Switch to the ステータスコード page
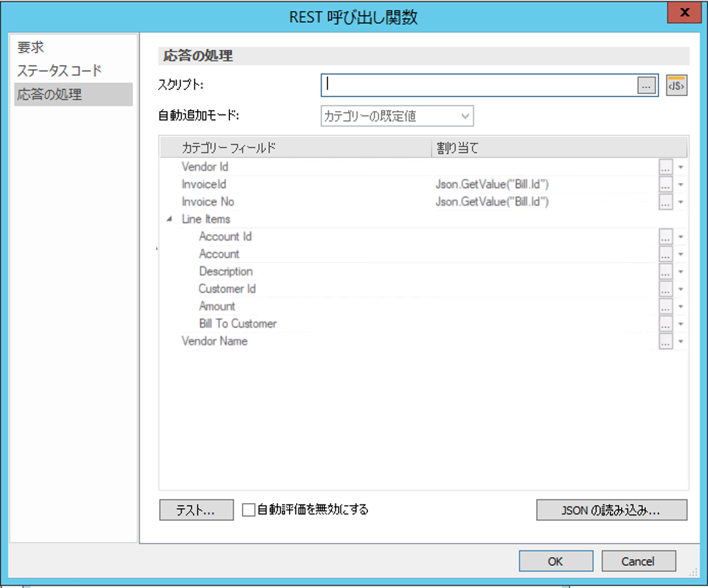The height and width of the screenshot is (588, 708). point(59,71)
